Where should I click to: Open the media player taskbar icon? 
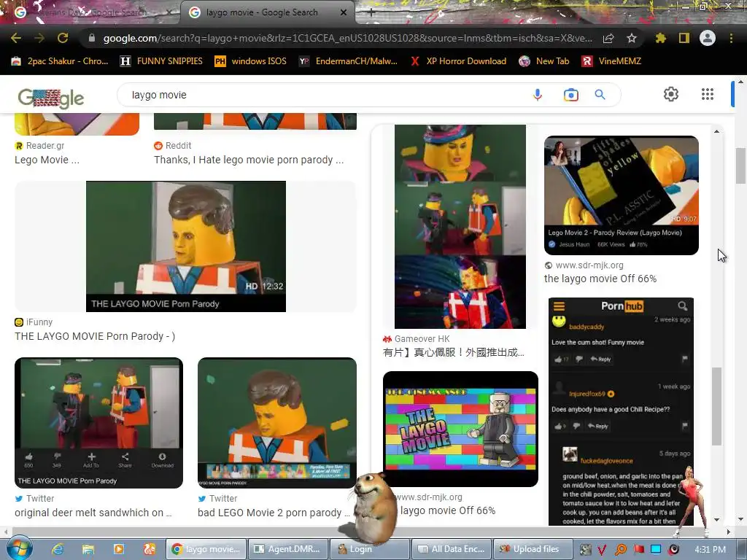pyautogui.click(x=119, y=549)
